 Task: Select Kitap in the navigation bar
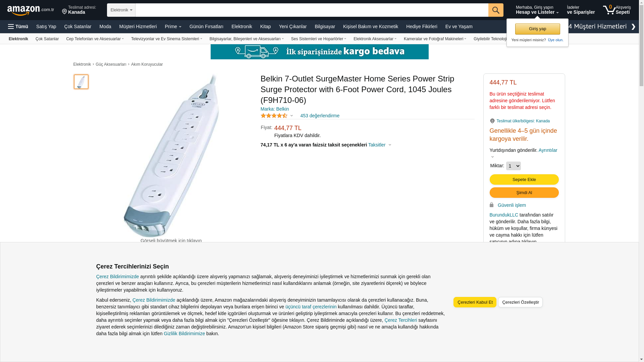pos(265,26)
